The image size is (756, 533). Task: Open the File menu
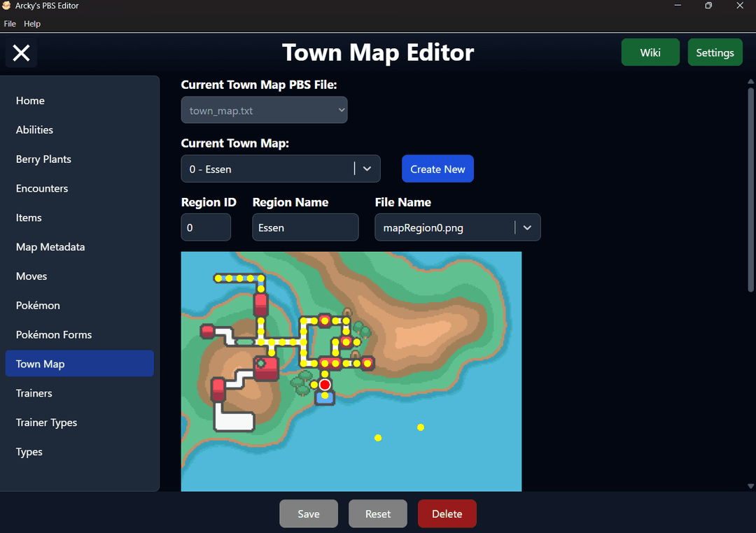pos(10,24)
